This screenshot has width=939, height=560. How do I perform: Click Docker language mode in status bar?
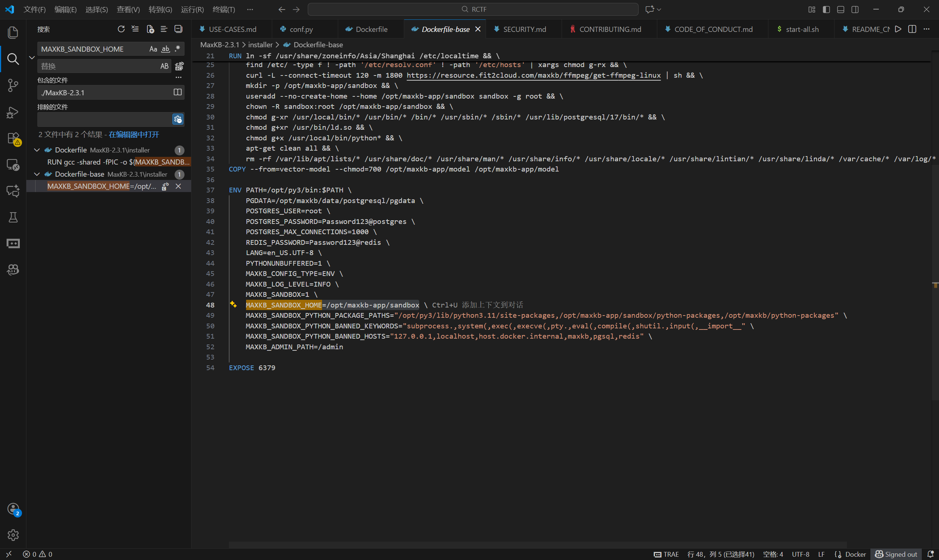point(855,554)
